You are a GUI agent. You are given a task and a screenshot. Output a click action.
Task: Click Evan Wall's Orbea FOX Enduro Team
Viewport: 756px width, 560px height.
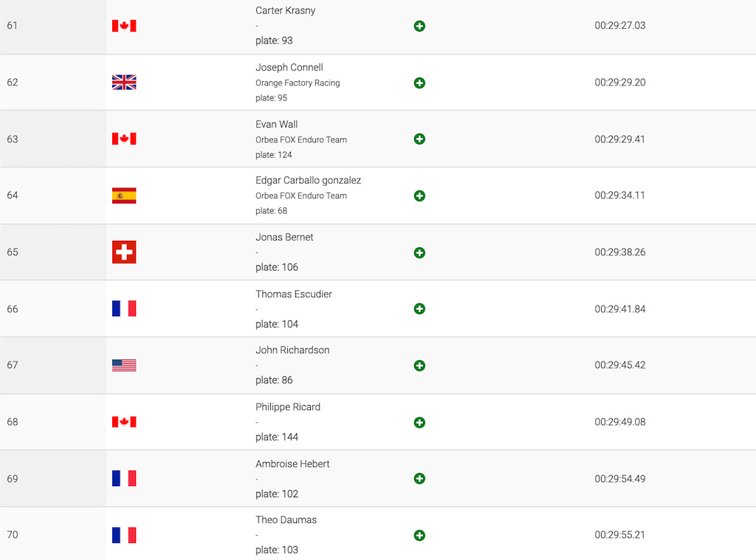[x=301, y=139]
